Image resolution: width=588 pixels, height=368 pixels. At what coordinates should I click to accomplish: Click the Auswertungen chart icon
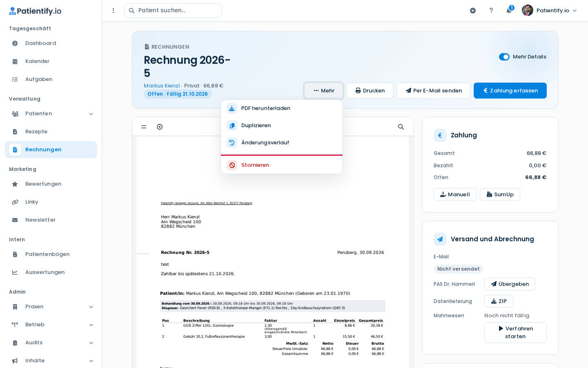(x=15, y=272)
